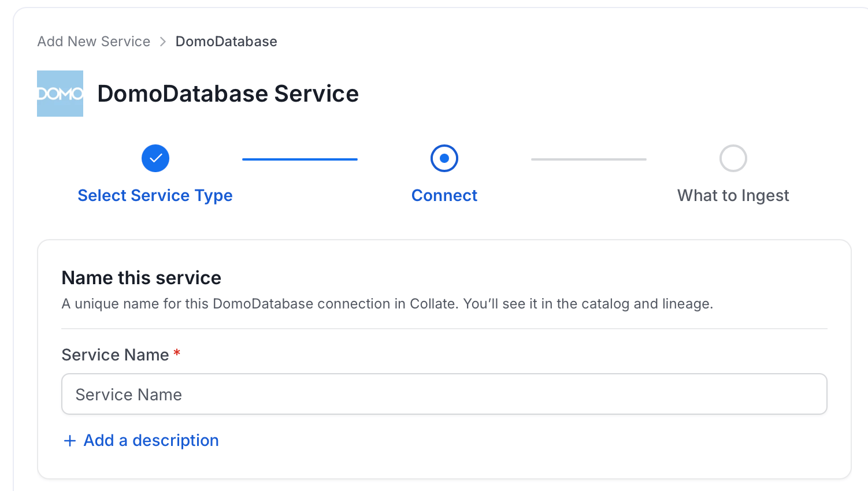Select the Connect step label

pos(444,195)
